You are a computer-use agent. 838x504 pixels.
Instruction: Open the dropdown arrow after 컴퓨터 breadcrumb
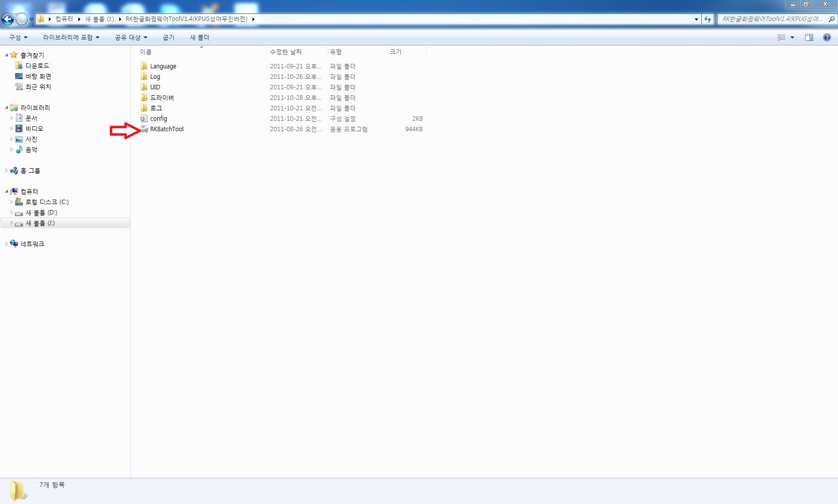79,19
